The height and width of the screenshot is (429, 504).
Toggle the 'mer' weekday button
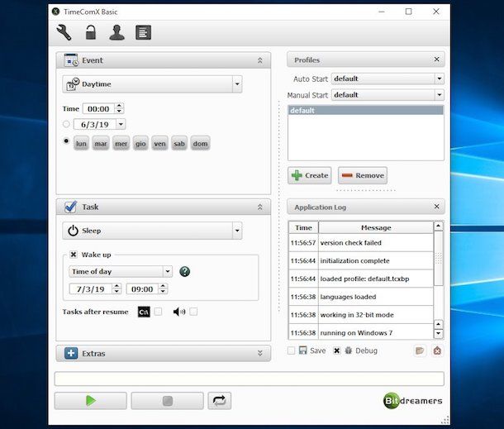(x=121, y=144)
